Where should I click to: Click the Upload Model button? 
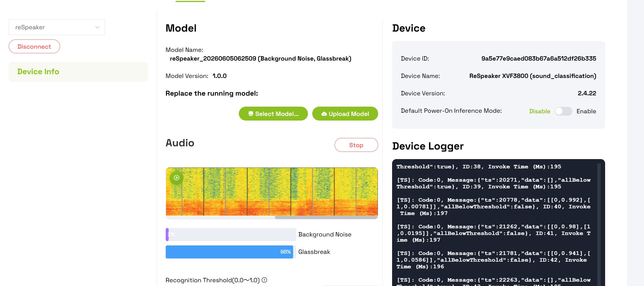pyautogui.click(x=345, y=114)
